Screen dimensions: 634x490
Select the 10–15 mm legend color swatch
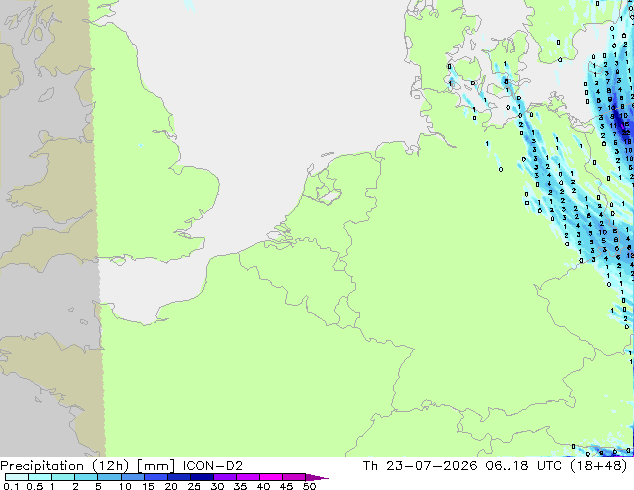pos(132,477)
